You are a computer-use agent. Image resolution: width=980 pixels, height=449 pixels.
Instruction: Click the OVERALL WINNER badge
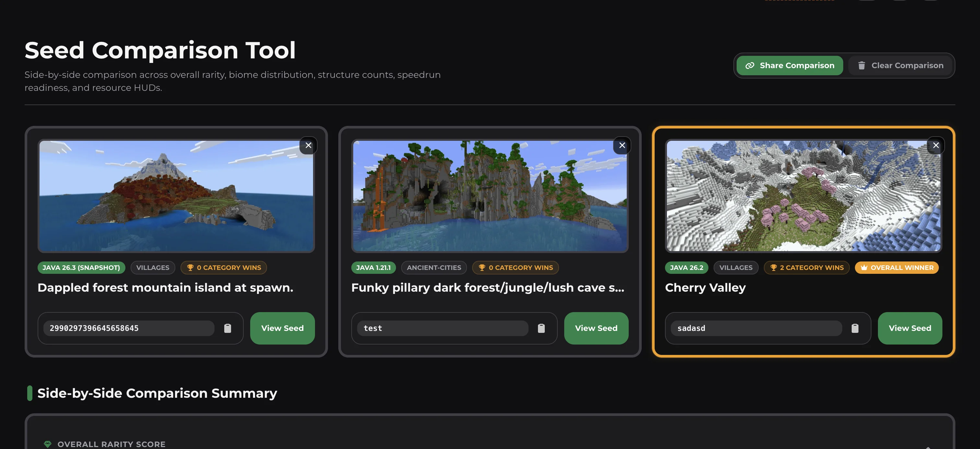pos(897,268)
